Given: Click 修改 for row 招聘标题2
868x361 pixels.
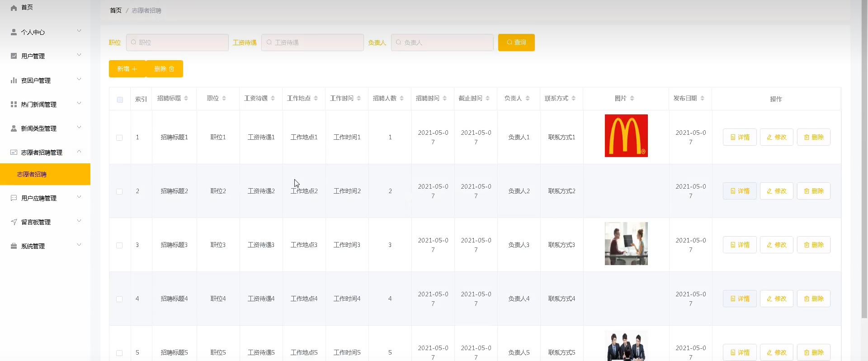Looking at the screenshot, I should [777, 191].
